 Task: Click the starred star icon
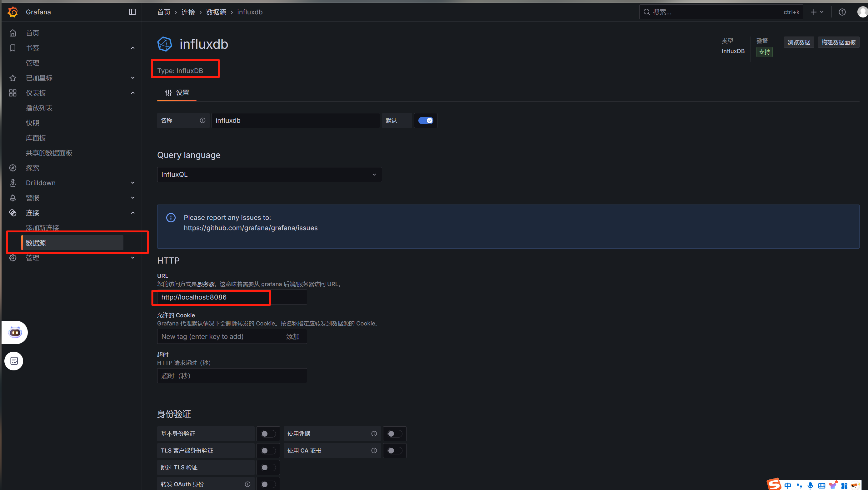(x=13, y=78)
